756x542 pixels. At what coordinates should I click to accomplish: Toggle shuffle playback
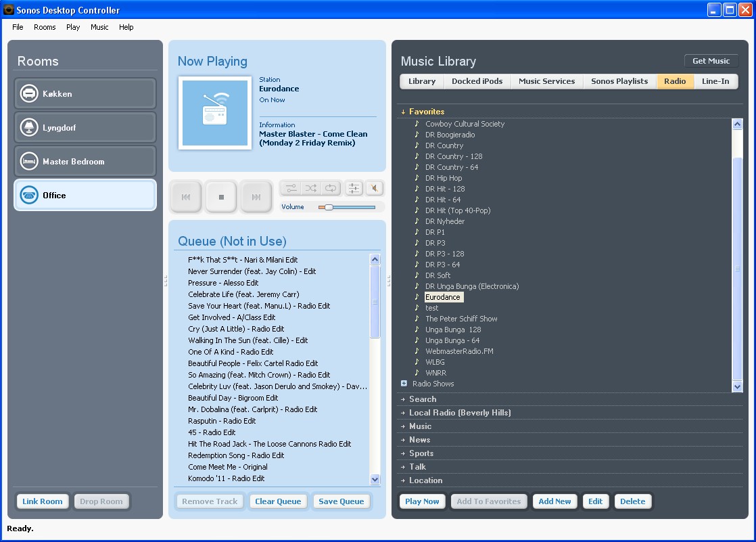[311, 188]
